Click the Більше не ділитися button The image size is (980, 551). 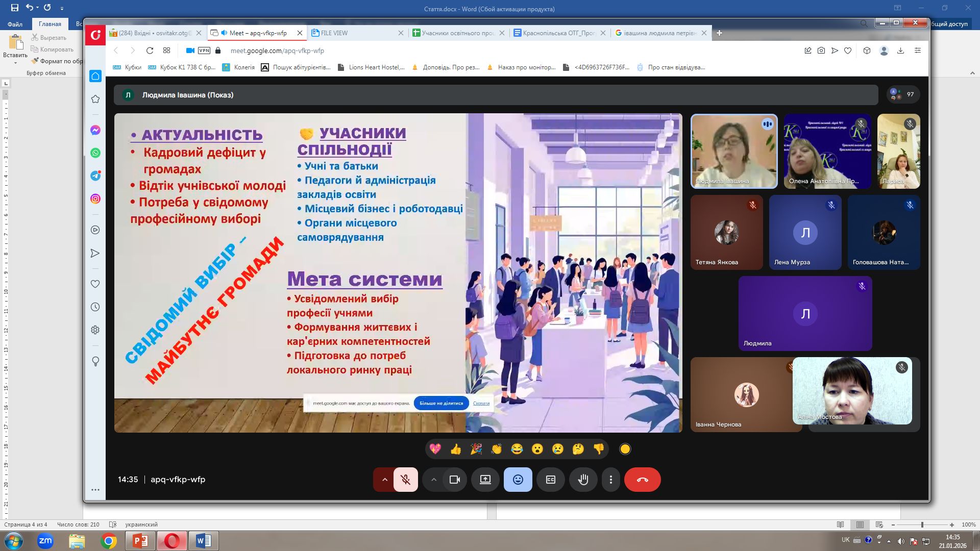441,403
